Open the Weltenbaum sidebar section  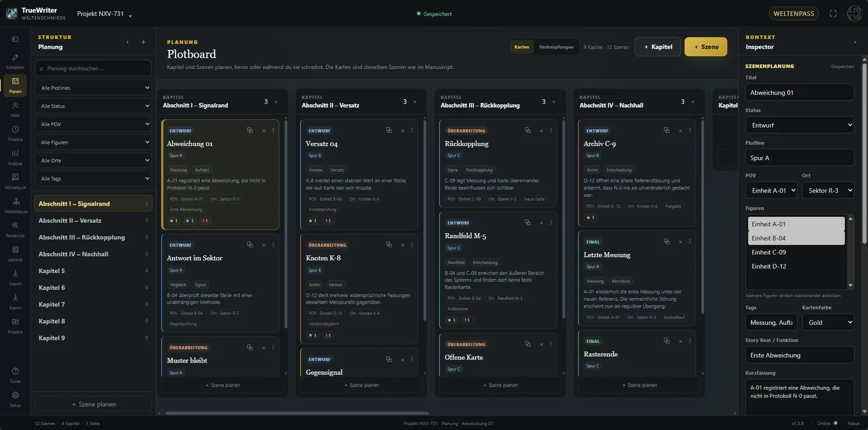pyautogui.click(x=15, y=206)
